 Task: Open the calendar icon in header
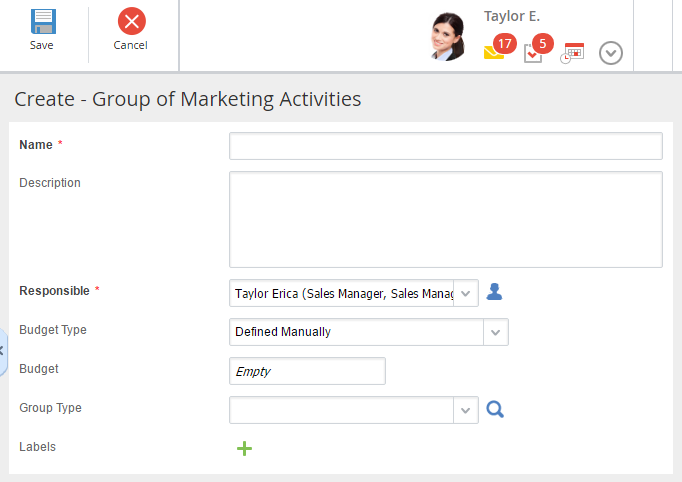click(x=572, y=53)
